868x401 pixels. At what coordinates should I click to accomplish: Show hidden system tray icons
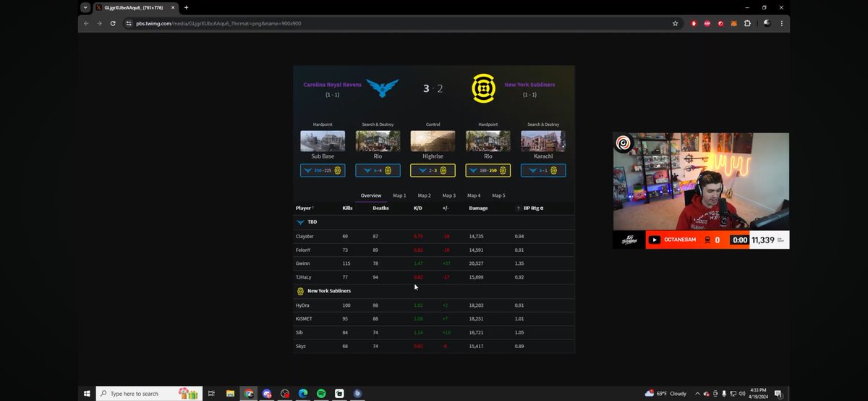click(698, 393)
